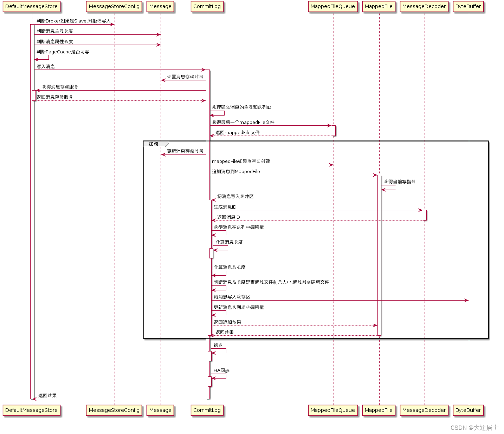
Task: Select the bottom CommitLog participant box
Action: [x=207, y=410]
